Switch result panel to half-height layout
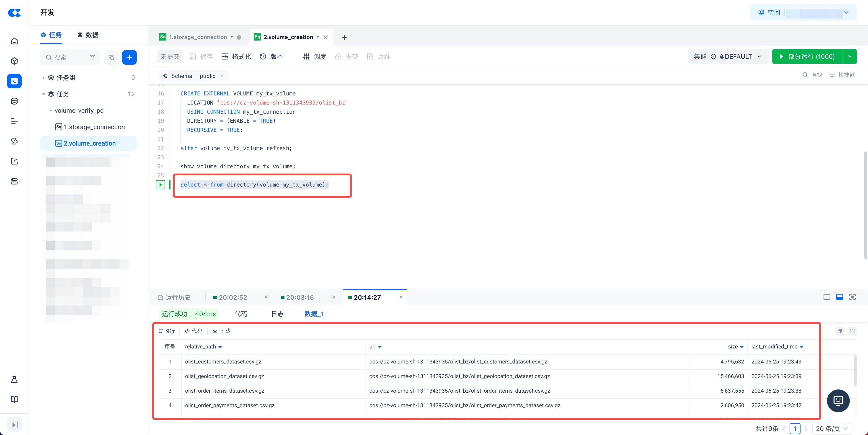 coord(839,297)
